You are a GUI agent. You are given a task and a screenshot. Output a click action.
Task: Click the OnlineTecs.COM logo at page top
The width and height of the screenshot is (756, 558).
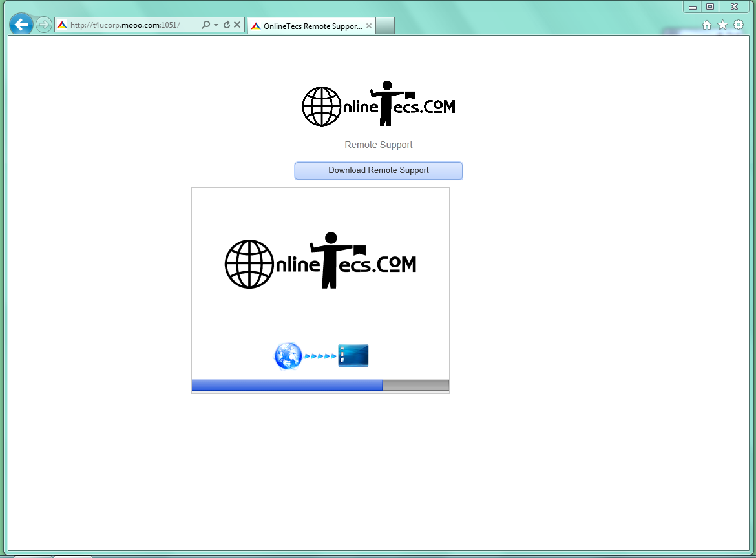tap(379, 103)
